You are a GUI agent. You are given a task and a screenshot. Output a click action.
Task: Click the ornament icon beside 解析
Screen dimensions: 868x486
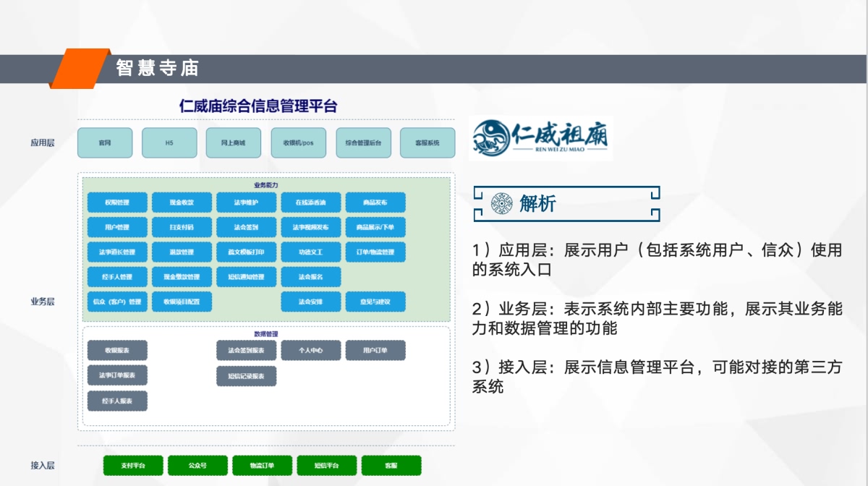(500, 203)
